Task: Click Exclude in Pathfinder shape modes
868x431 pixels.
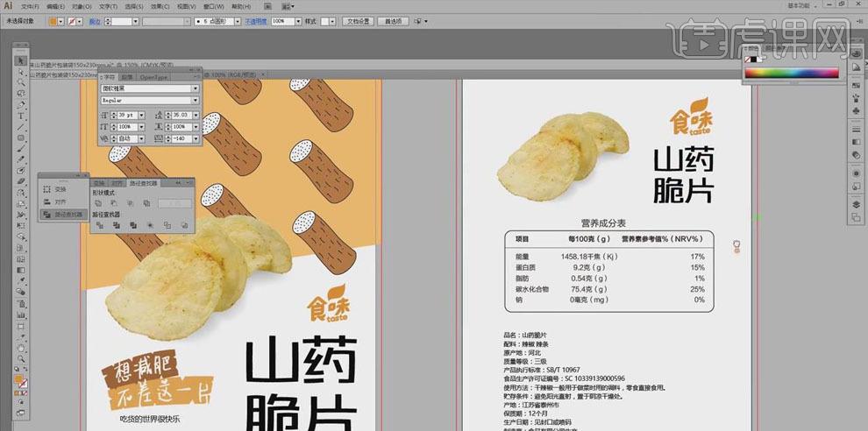Action: pyautogui.click(x=146, y=203)
